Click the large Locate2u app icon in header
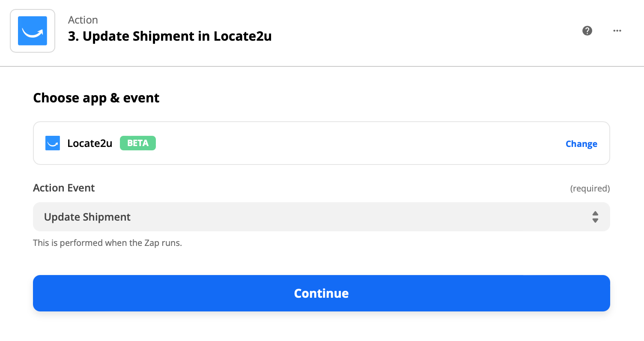This screenshot has width=644, height=341. pyautogui.click(x=33, y=31)
